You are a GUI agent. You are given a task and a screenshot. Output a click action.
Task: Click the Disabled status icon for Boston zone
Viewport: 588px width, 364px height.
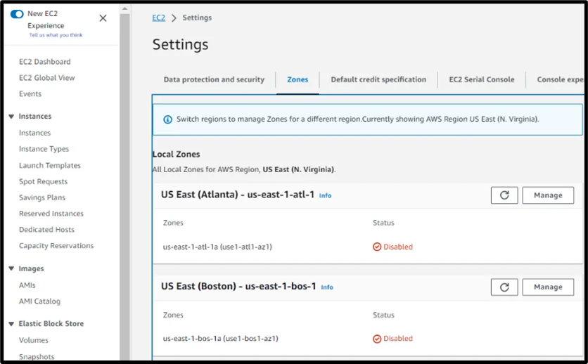pyautogui.click(x=377, y=338)
